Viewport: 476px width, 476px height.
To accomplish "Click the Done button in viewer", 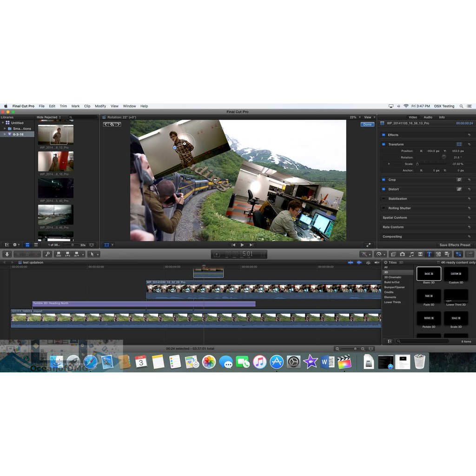I will click(x=367, y=125).
